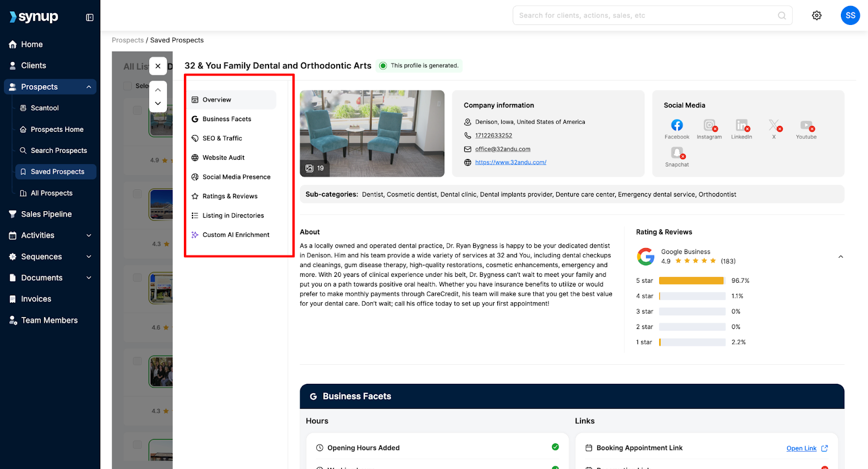The height and width of the screenshot is (469, 868).
Task: Open the settings gear icon
Action: [x=816, y=15]
